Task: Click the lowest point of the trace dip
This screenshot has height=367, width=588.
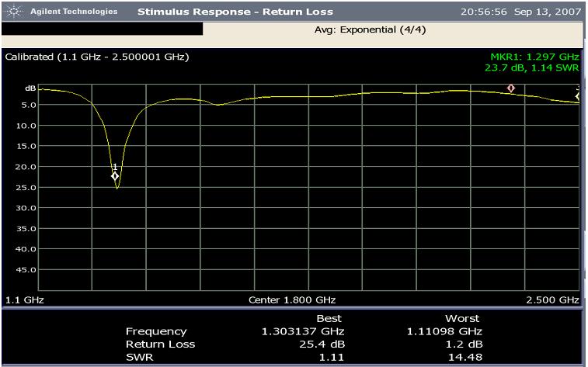Action: 117,189
